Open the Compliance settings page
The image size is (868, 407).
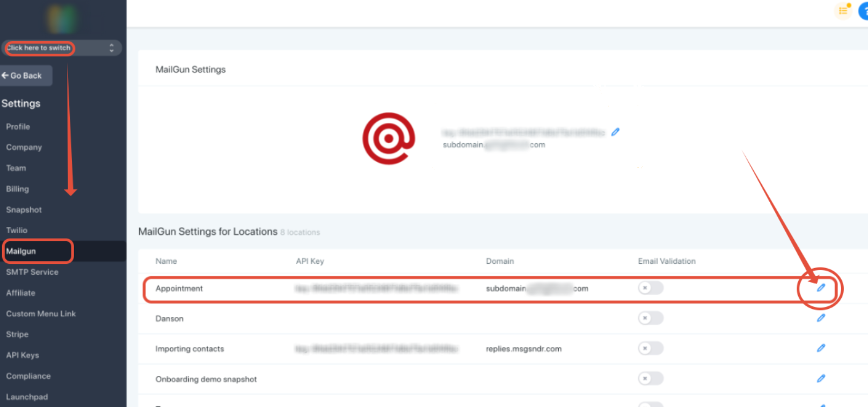coord(28,376)
